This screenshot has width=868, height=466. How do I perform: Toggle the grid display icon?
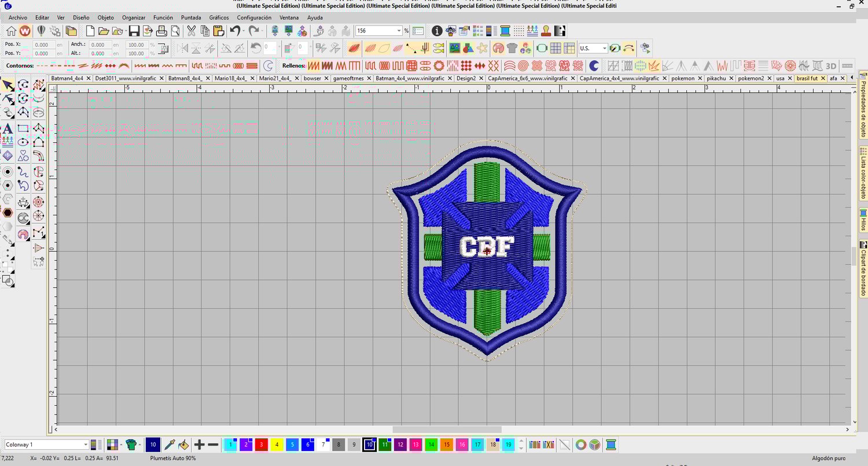[556, 48]
